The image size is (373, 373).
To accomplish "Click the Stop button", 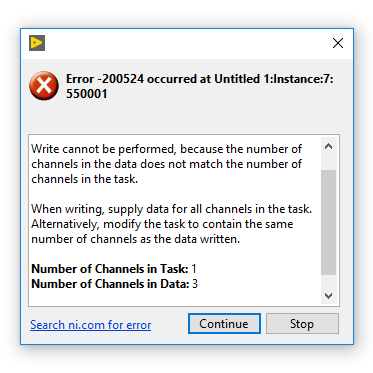I will tap(302, 323).
